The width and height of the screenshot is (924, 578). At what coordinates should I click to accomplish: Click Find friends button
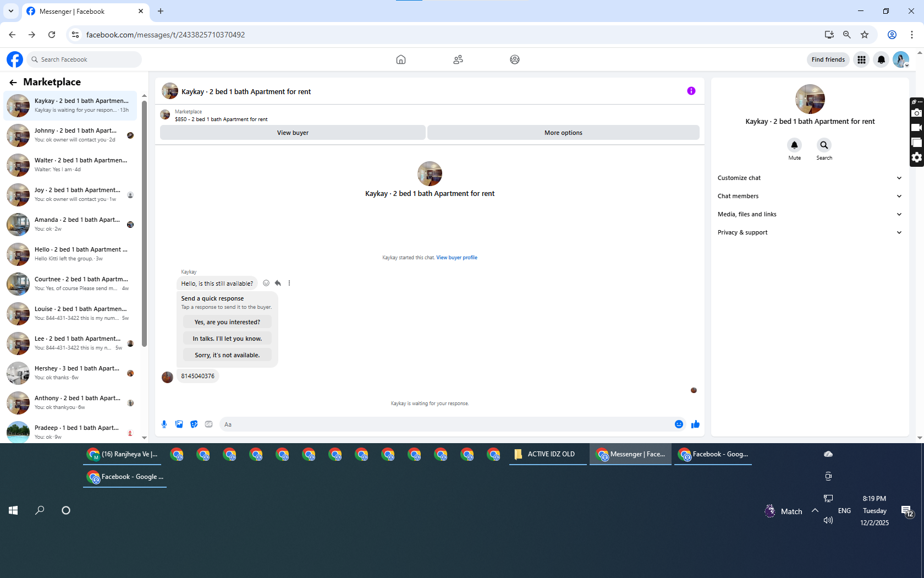point(828,59)
